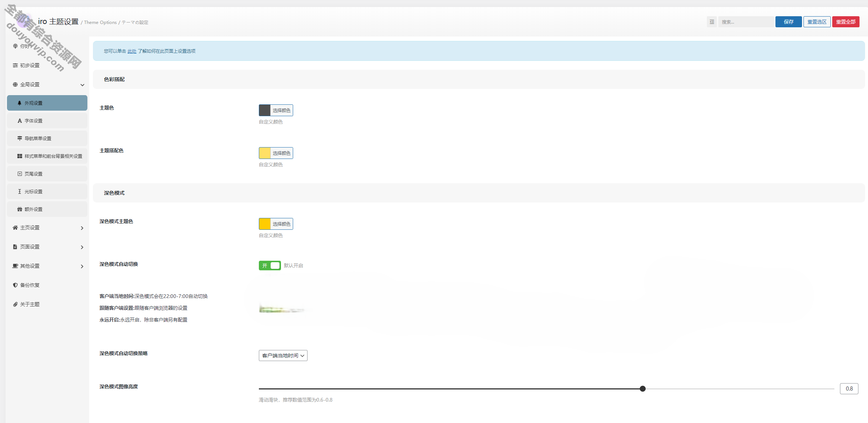Click the 搜索 input field
Viewport: 868px width, 423px height.
click(x=746, y=22)
